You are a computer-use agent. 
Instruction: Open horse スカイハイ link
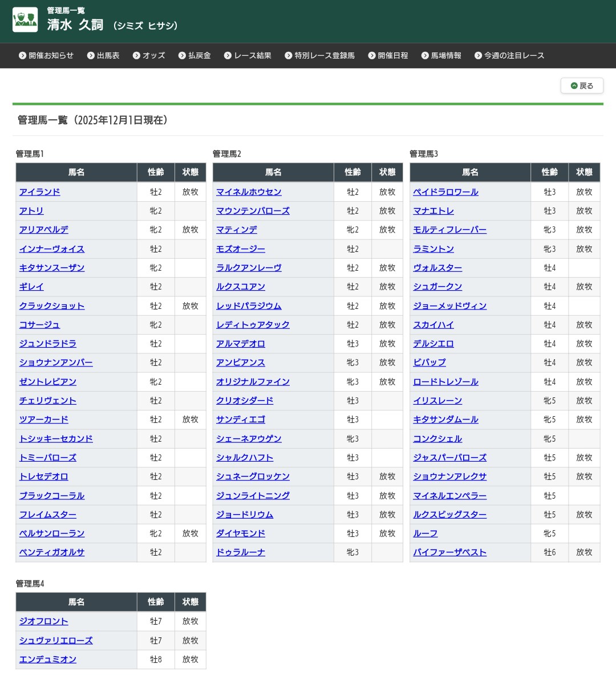pos(433,325)
